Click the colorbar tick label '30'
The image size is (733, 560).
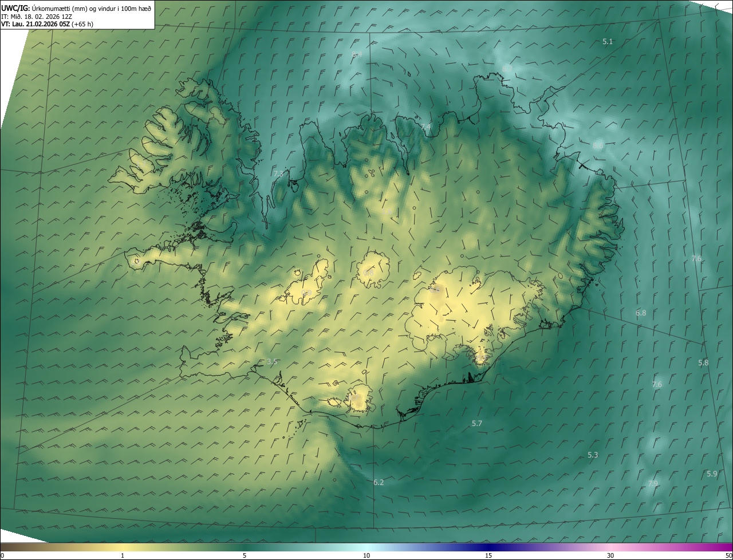click(x=610, y=555)
